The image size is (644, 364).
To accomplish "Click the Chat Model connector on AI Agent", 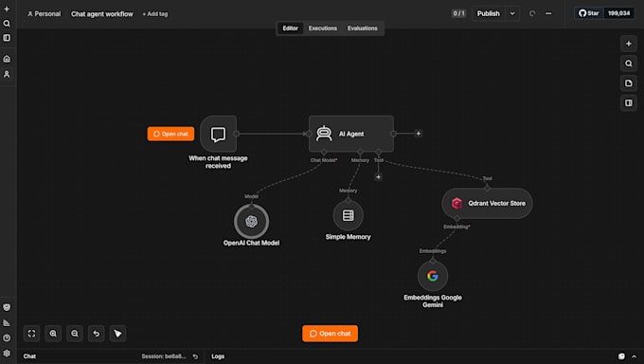I will pyautogui.click(x=324, y=153).
